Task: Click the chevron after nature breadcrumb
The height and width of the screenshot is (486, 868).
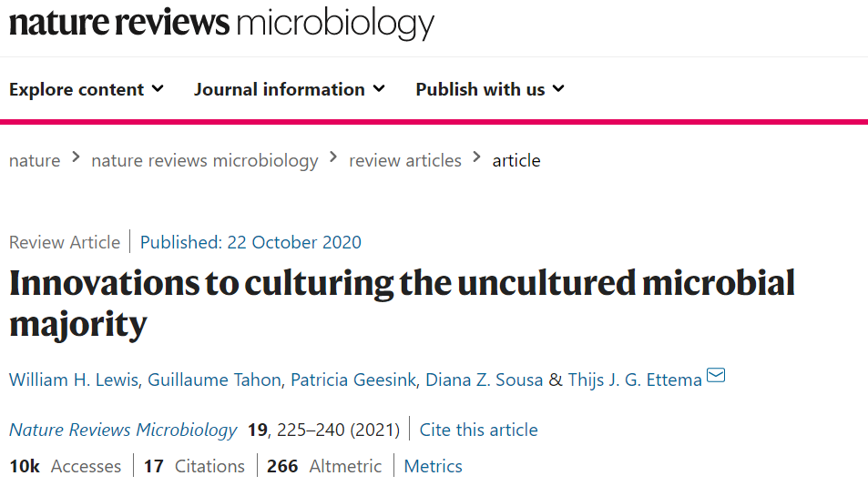Action: (x=76, y=158)
